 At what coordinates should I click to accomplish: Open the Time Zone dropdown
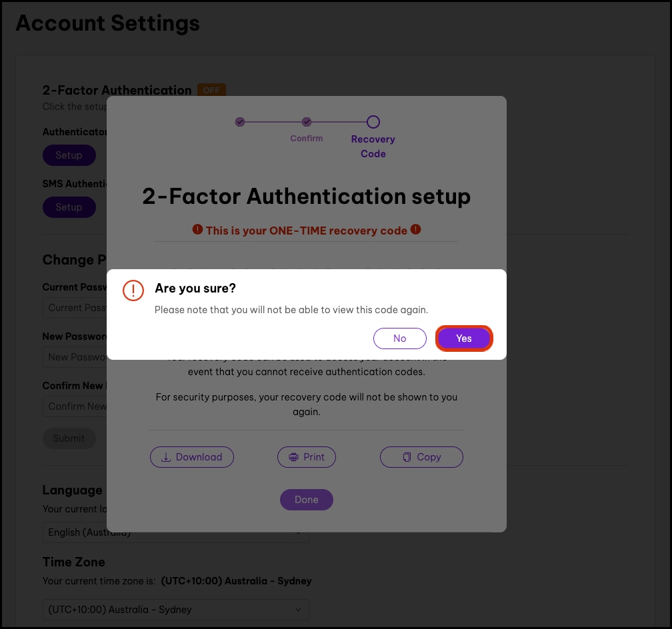175,610
